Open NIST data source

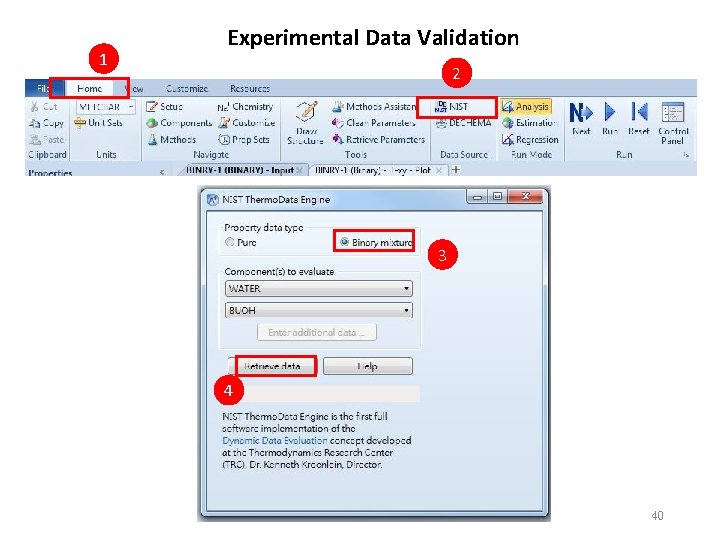[x=451, y=107]
